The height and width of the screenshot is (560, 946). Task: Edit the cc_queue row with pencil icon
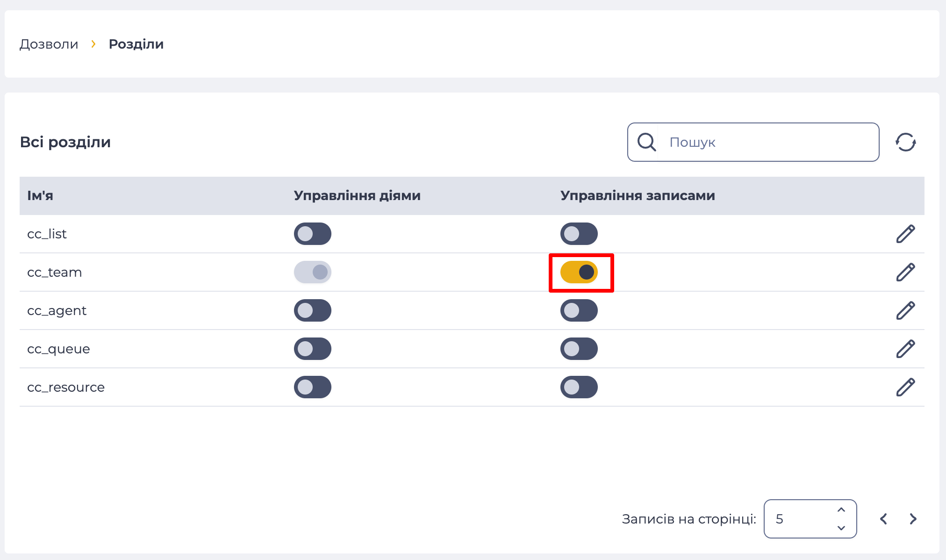pyautogui.click(x=905, y=349)
